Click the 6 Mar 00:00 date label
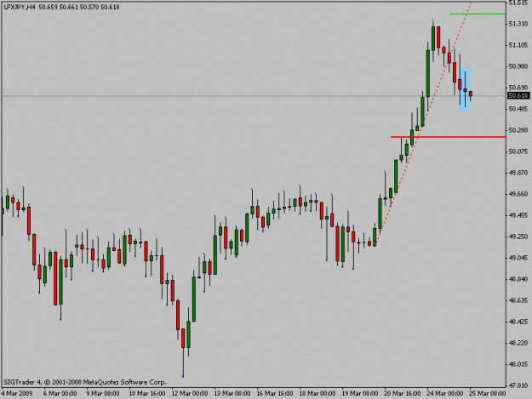 coord(60,393)
